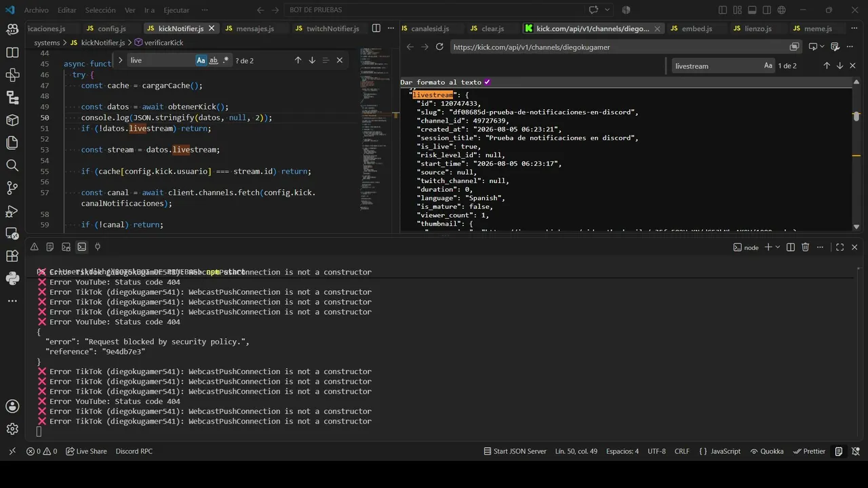Click Prettier in the status bar

coord(809,451)
